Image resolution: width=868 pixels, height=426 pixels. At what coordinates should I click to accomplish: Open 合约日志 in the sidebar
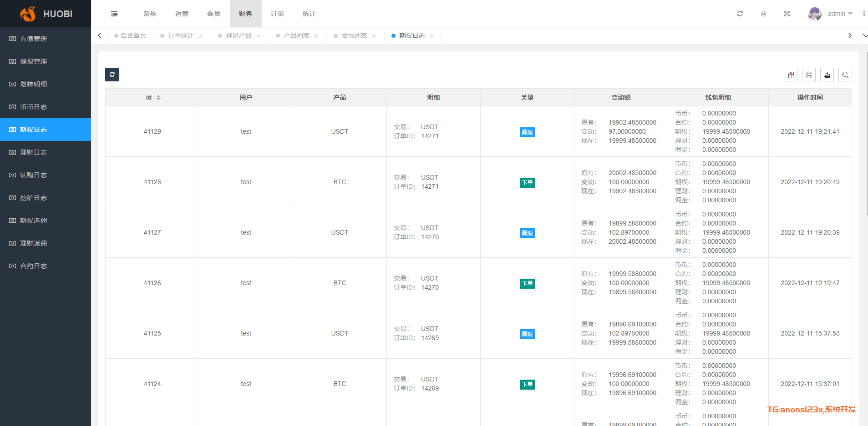point(46,266)
